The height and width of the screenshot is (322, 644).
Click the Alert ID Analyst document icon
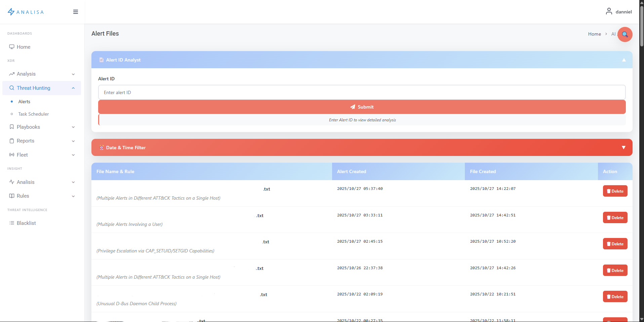pyautogui.click(x=101, y=60)
